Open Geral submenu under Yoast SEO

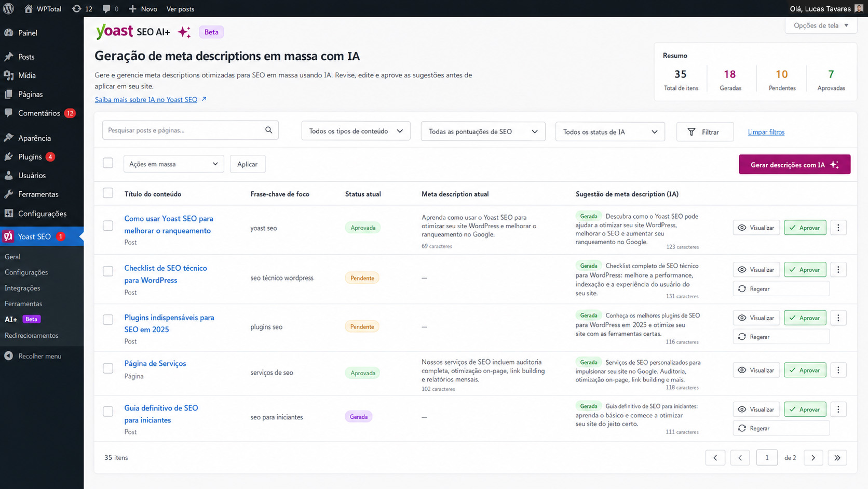pyautogui.click(x=12, y=257)
